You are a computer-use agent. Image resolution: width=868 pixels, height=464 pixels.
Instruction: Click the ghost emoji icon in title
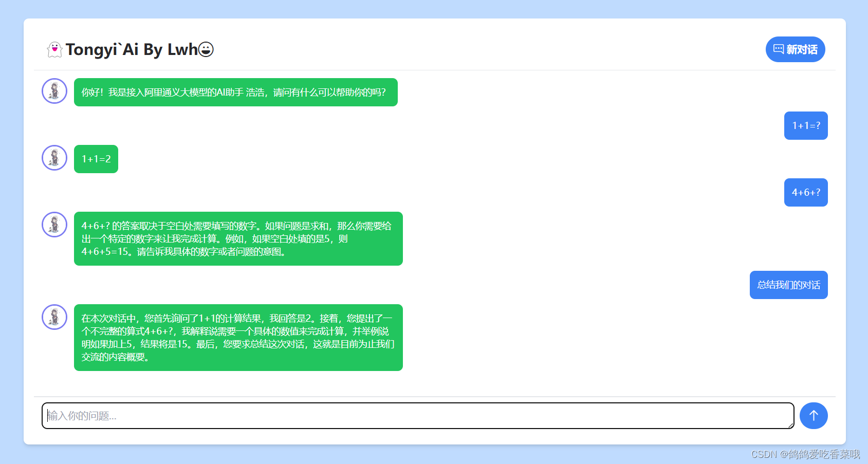[54, 49]
